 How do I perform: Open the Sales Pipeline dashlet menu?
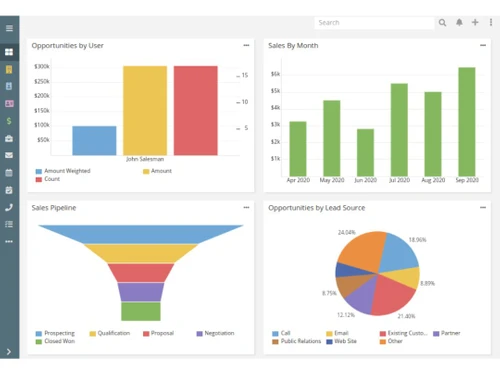click(246, 207)
